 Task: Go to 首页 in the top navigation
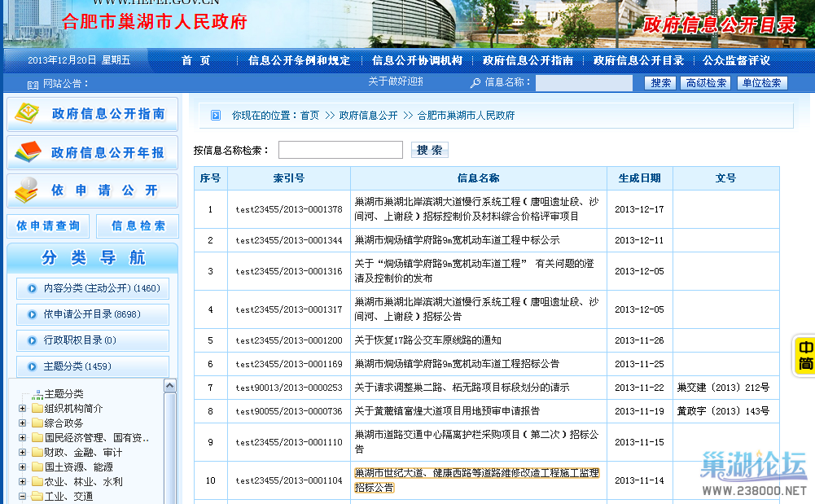pos(196,61)
